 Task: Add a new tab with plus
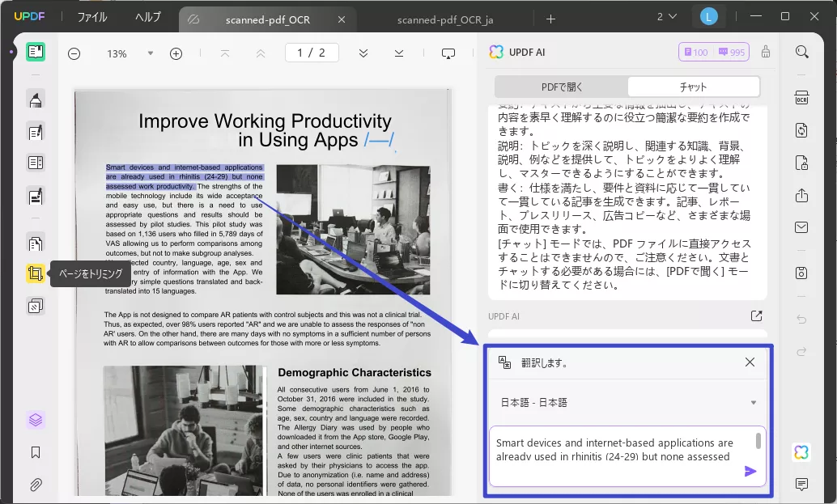click(551, 19)
